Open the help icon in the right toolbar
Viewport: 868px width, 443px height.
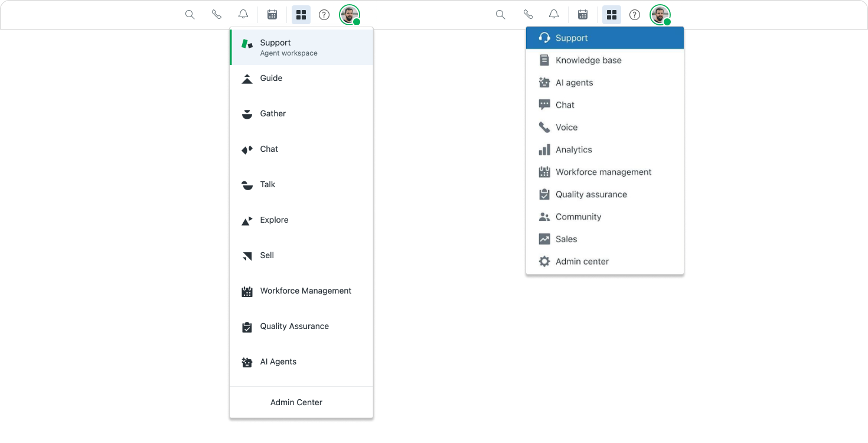[635, 15]
